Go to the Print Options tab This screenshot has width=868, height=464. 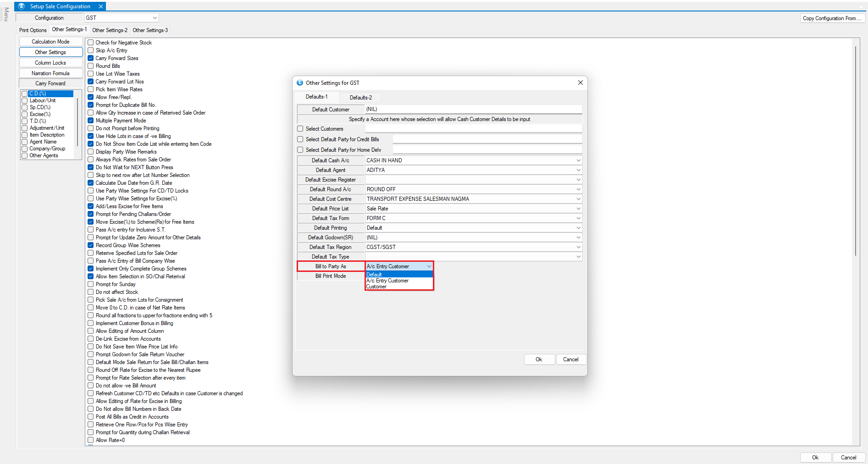click(x=33, y=30)
